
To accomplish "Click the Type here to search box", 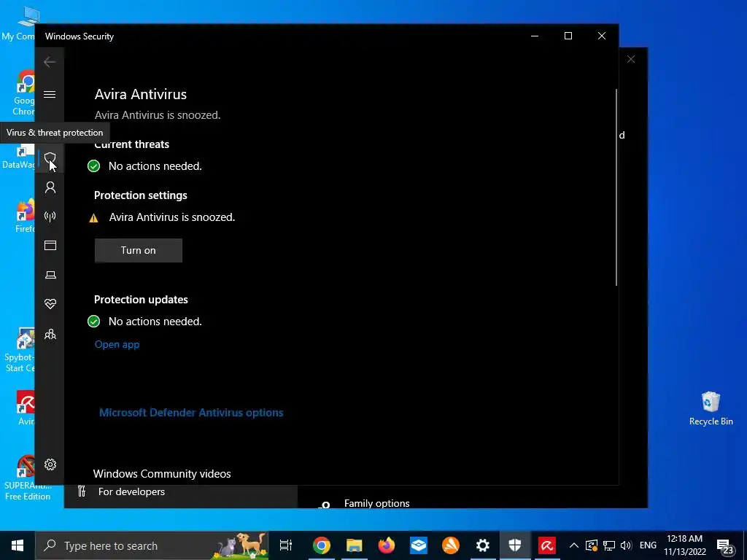I will (x=152, y=545).
